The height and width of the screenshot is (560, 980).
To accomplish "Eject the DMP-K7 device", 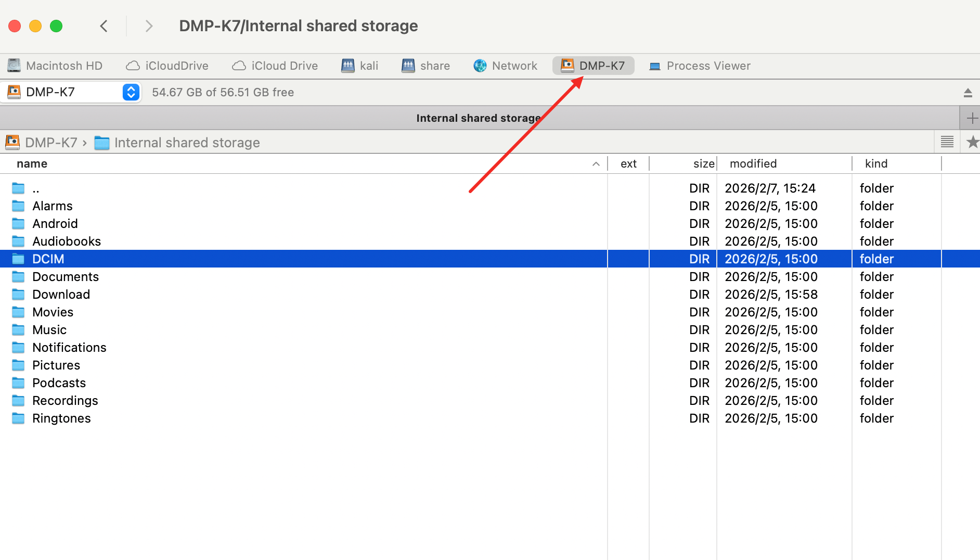I will (x=968, y=93).
